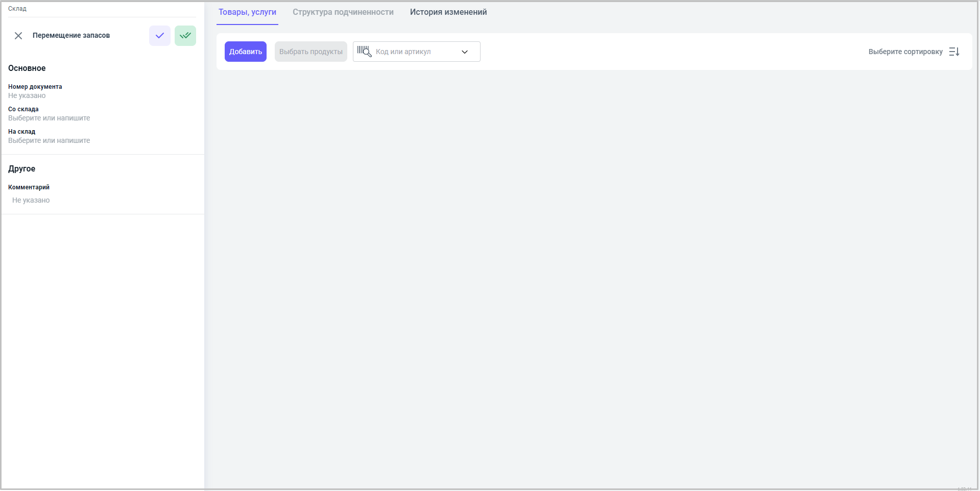Click the Другое section heading
Image resolution: width=980 pixels, height=491 pixels.
22,169
